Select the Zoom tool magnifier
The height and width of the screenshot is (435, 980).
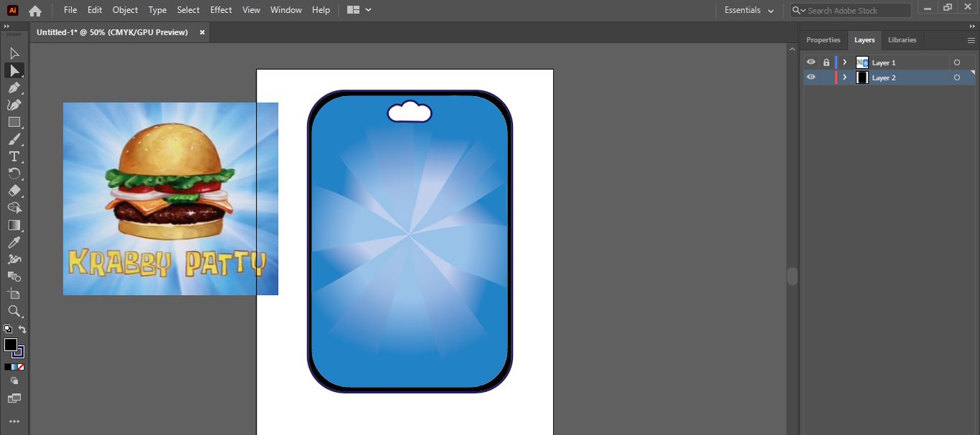click(x=14, y=312)
